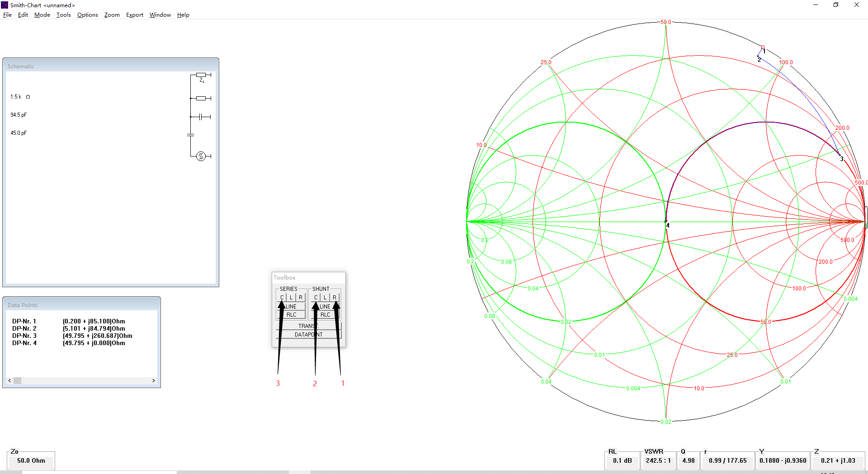
Task: Insert a shunt capacitor from the Toolbox
Action: pos(316,297)
